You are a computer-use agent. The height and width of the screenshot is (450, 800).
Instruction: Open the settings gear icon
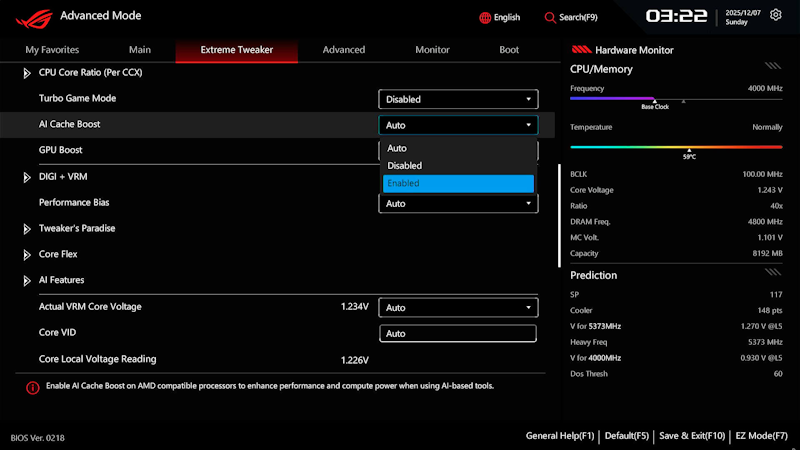(x=776, y=15)
